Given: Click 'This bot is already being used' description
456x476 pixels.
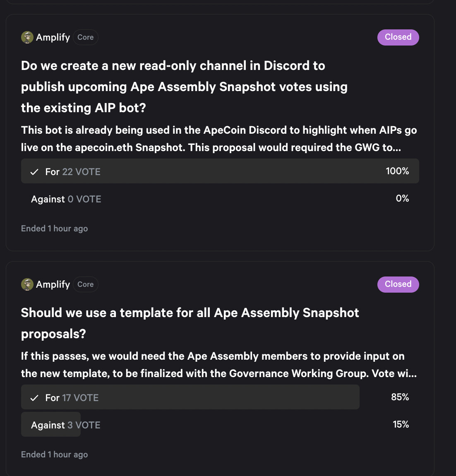Looking at the screenshot, I should (219, 139).
